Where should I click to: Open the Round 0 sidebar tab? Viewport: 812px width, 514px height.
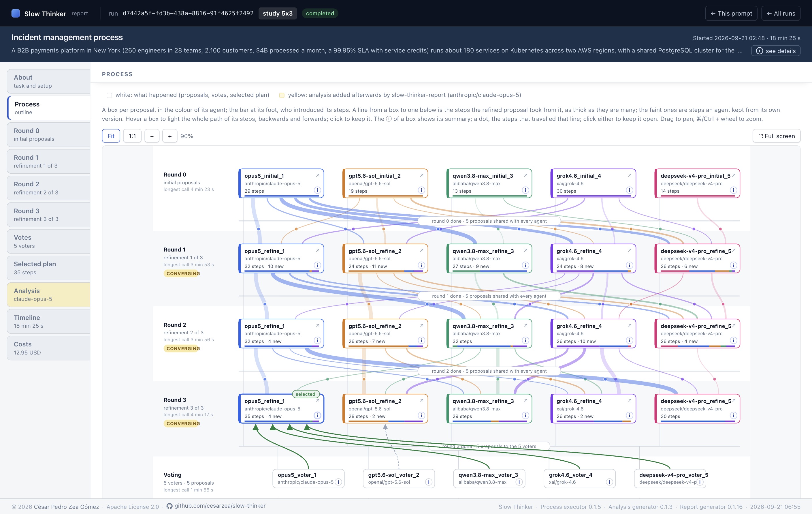[x=48, y=135]
